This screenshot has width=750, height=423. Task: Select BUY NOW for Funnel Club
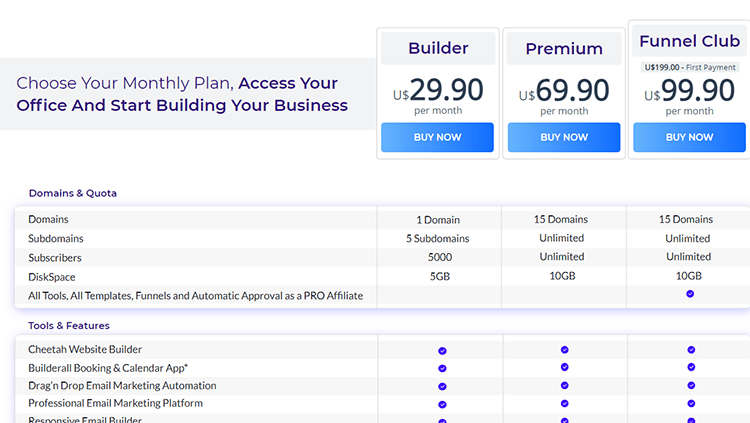click(689, 137)
